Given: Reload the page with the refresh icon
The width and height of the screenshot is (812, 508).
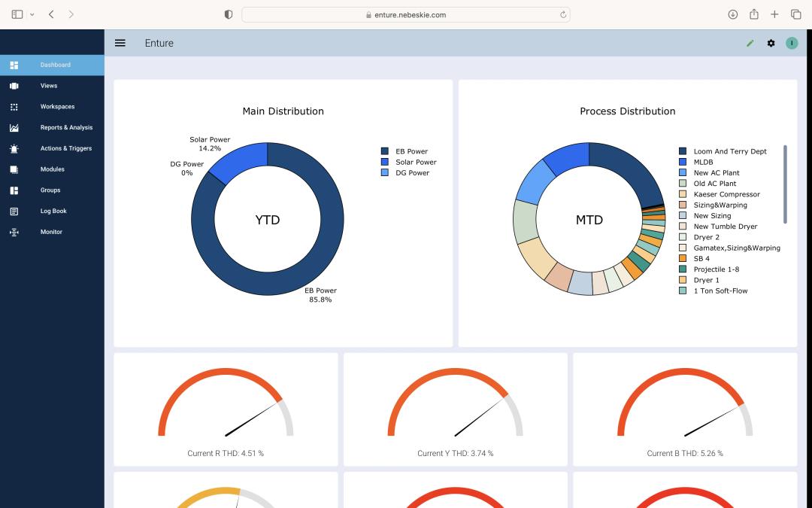Looking at the screenshot, I should 563,15.
